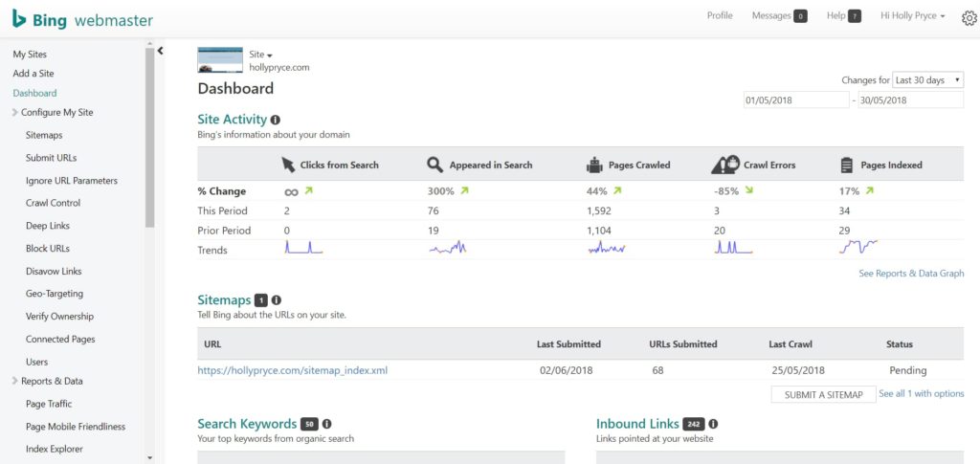
Task: Open Ignore URL Parameters in the sidebar
Action: coord(71,181)
